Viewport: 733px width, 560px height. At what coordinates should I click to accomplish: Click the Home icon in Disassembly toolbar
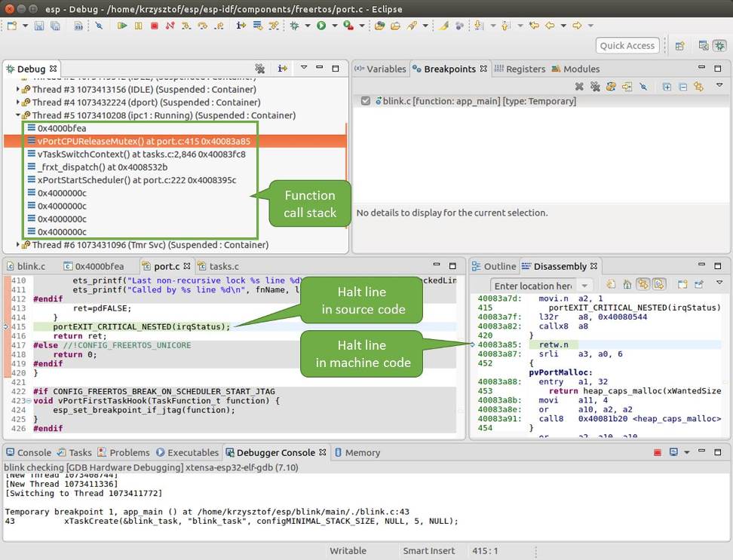(627, 286)
